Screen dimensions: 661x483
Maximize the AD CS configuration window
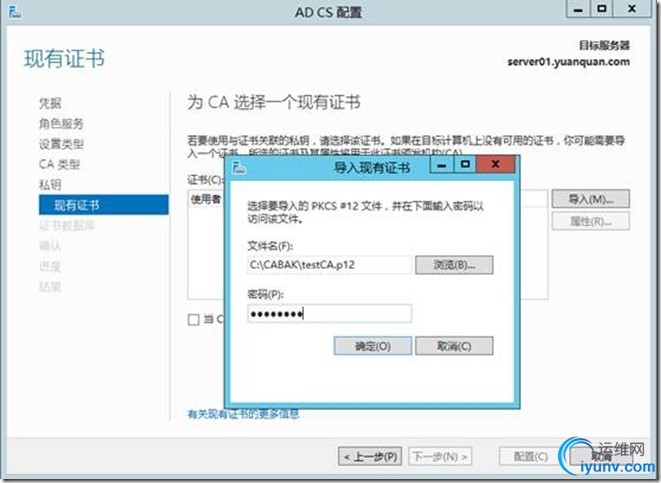(602, 9)
